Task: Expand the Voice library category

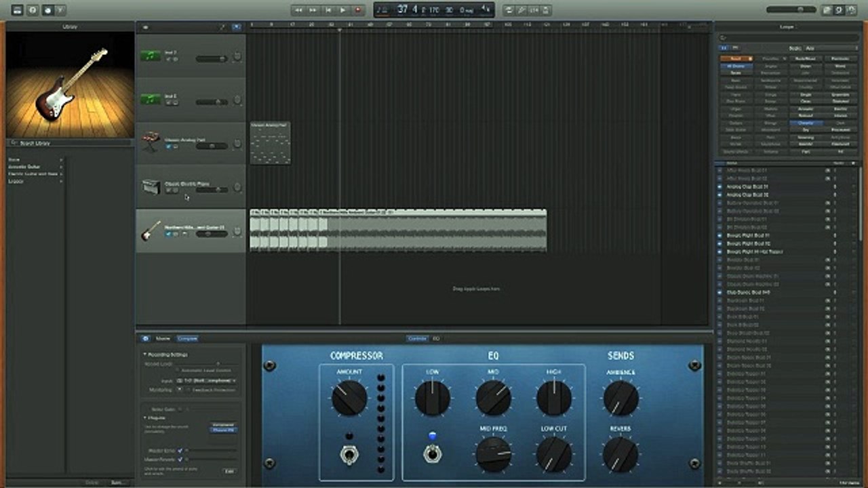Action: click(x=35, y=159)
